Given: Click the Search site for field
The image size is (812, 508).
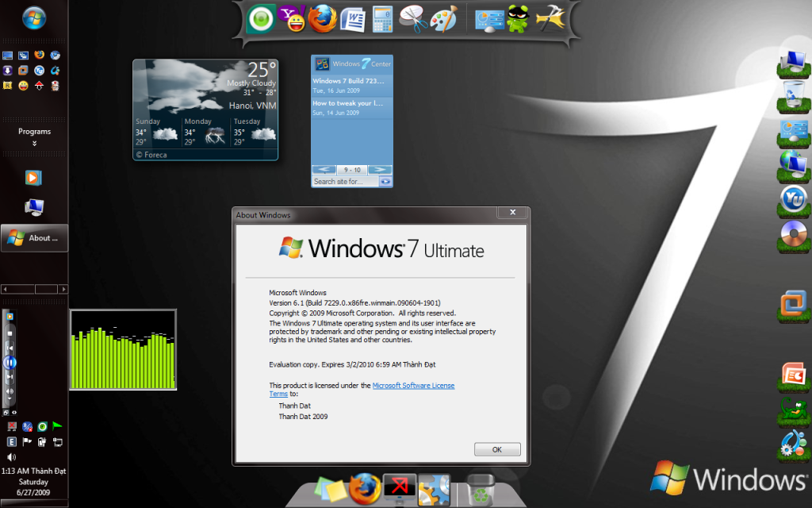Looking at the screenshot, I should 345,182.
